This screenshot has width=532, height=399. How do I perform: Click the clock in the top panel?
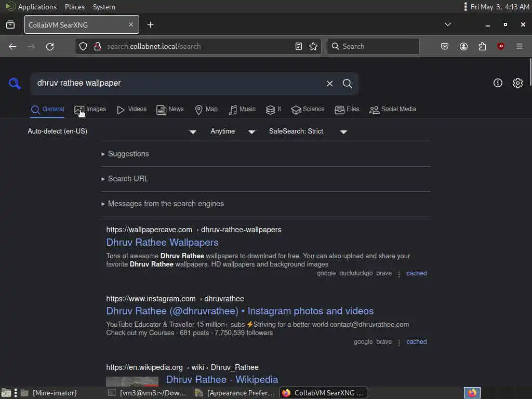tap(499, 7)
